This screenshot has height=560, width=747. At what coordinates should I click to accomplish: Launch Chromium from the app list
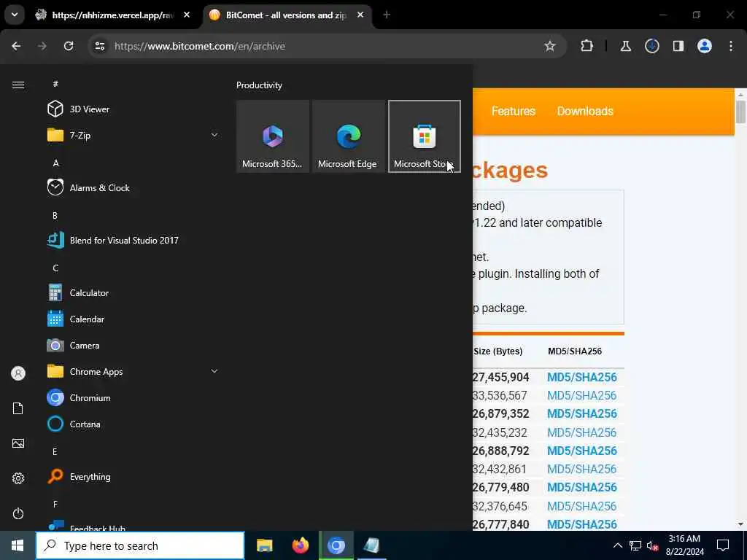click(133, 397)
